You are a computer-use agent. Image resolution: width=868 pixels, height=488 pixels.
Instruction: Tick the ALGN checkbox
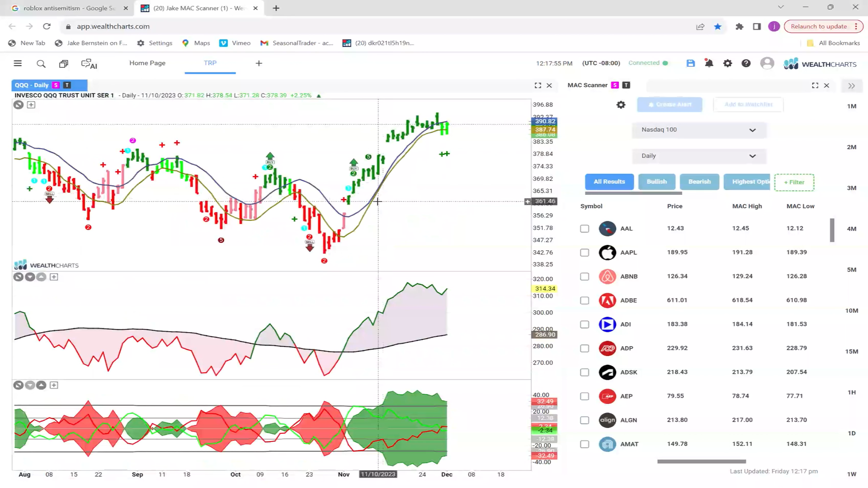pyautogui.click(x=585, y=420)
